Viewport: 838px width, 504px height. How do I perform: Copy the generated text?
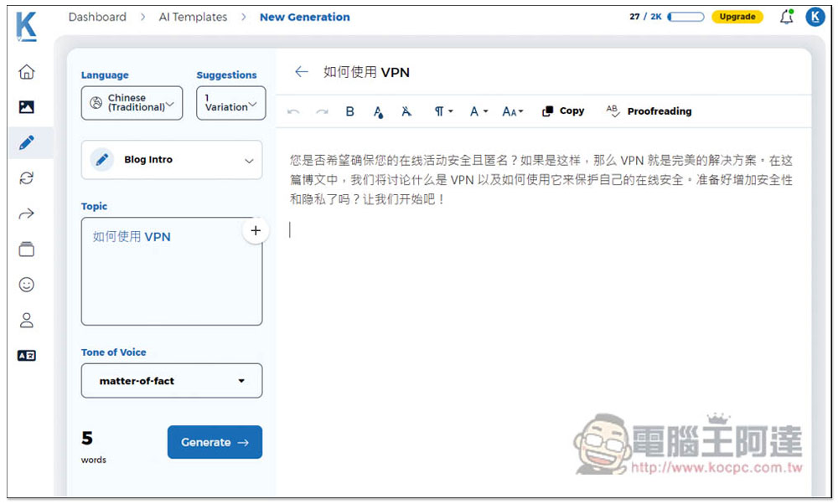563,111
